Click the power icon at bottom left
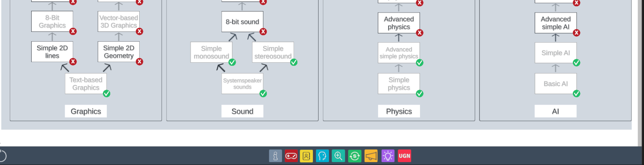Viewport: 644px width, 165px height. pos(2,156)
